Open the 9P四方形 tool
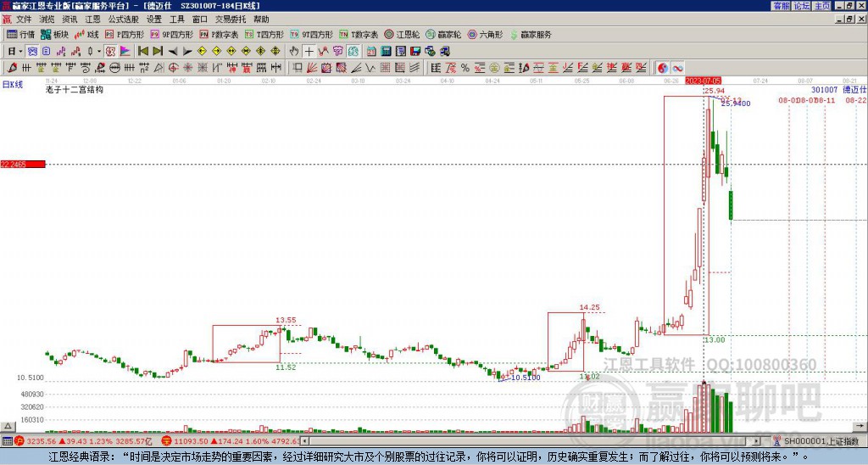This screenshot has width=868, height=465. click(171, 34)
